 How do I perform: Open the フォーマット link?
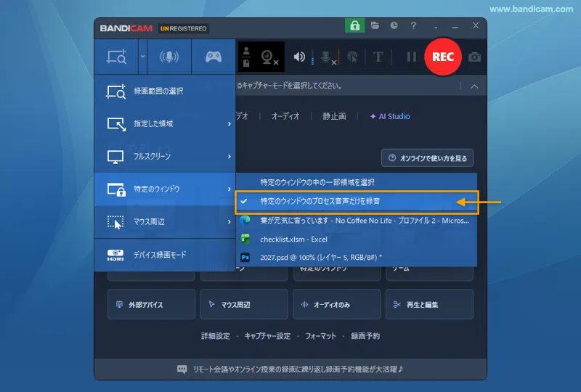320,336
